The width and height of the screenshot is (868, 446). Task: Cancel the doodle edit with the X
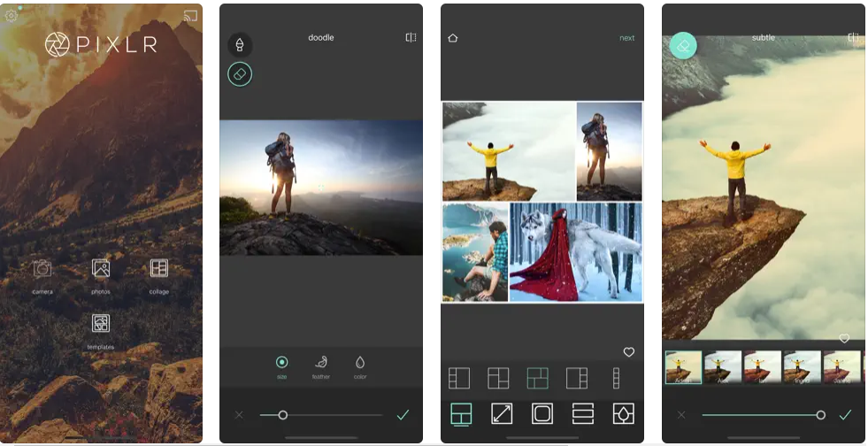coord(239,414)
